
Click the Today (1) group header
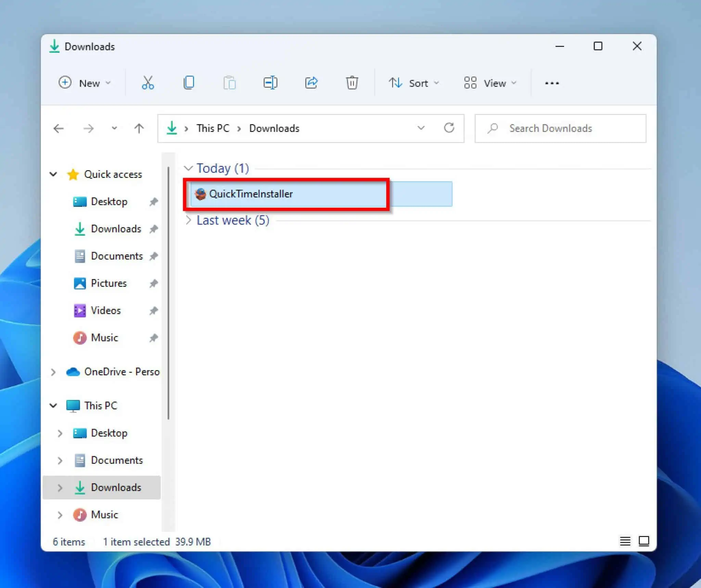tap(222, 168)
